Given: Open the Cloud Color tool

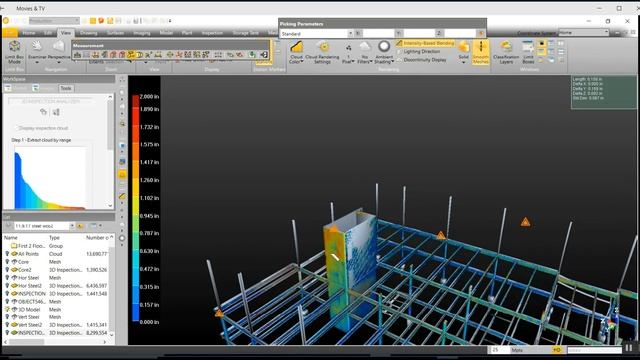Looking at the screenshot, I should 296,52.
